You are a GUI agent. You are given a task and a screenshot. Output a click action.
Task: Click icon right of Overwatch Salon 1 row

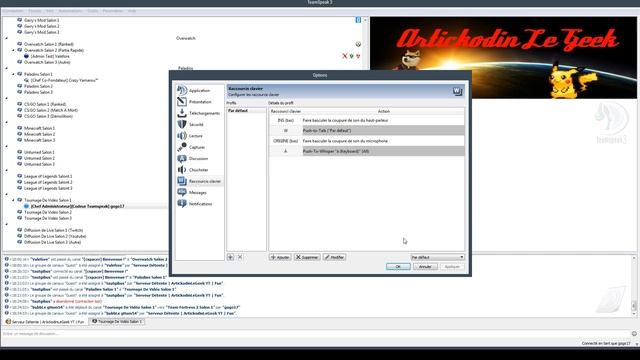358,44
